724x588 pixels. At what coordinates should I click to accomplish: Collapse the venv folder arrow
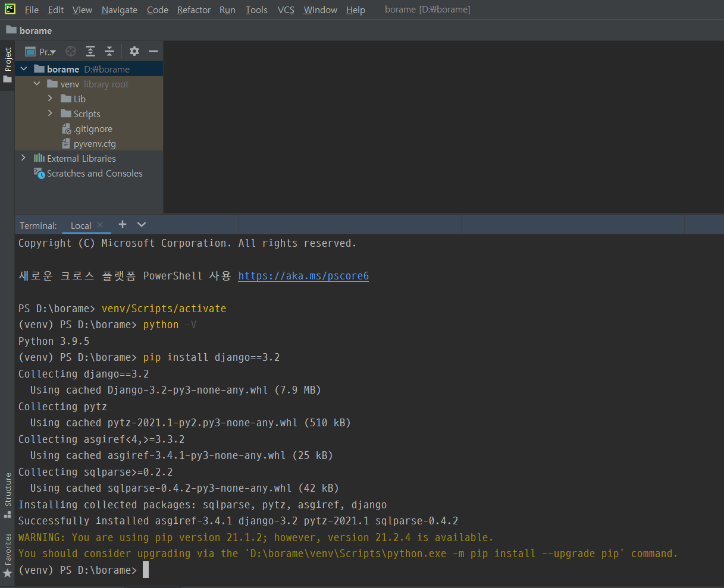point(37,84)
